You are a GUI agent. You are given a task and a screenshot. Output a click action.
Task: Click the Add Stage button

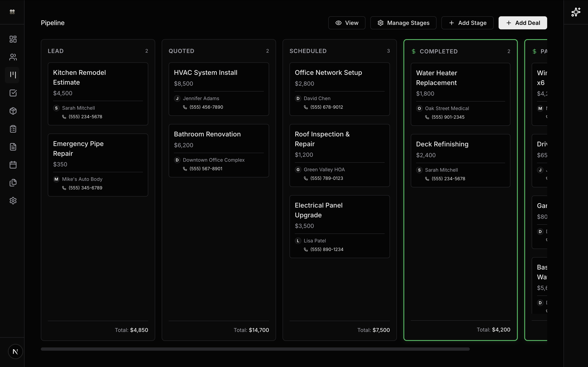click(x=467, y=23)
